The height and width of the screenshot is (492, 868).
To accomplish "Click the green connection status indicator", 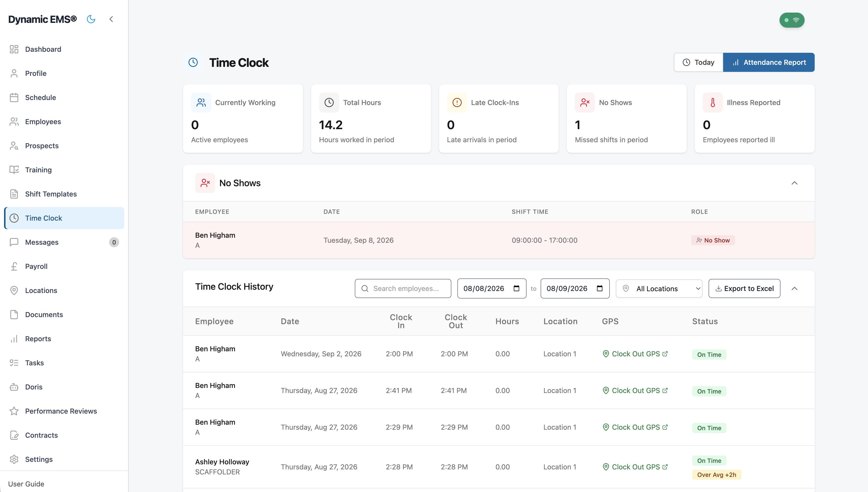I will 792,20.
